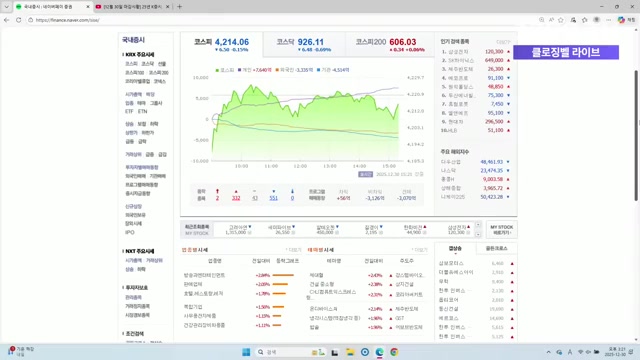Add this page to favorites with the star
Screen dimensions: 640x360
point(561,20)
